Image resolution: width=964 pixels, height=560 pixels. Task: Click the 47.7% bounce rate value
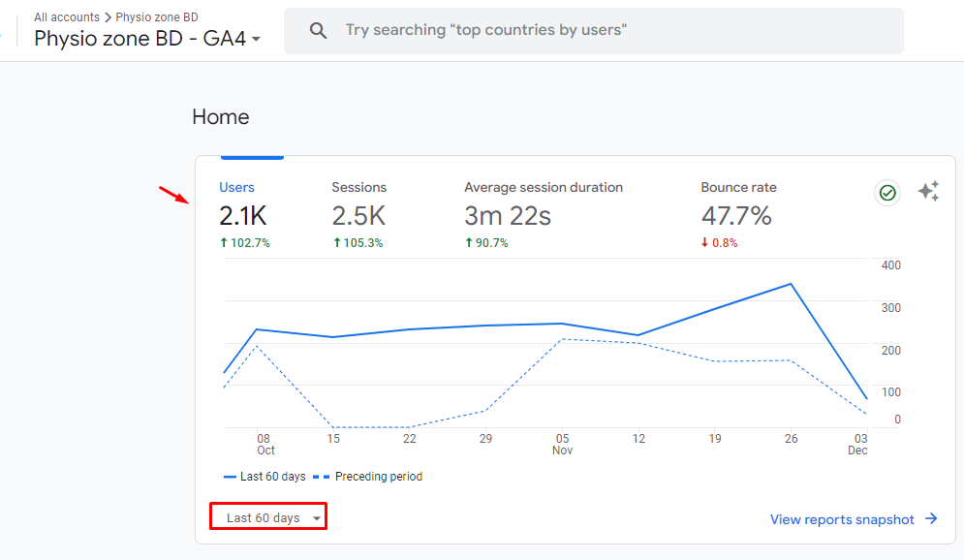pyautogui.click(x=736, y=216)
